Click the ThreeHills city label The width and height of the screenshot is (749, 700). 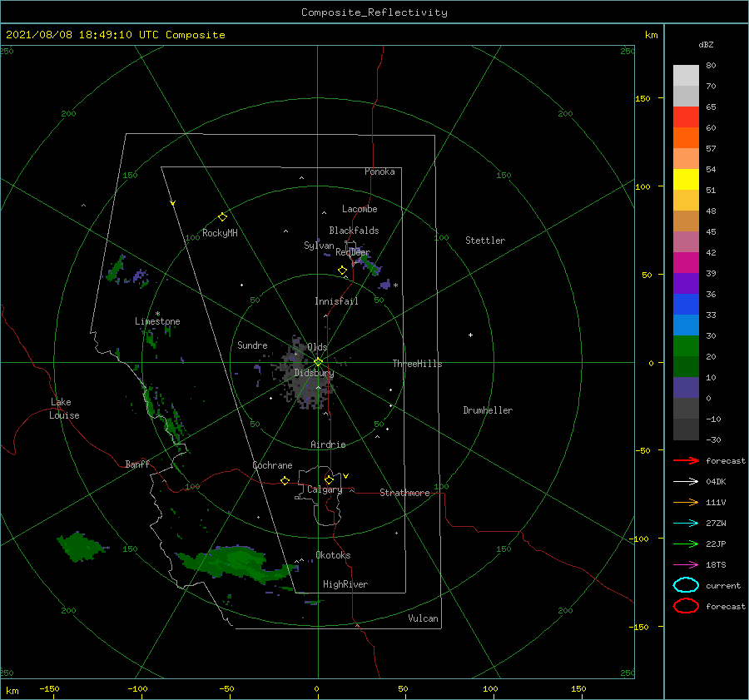[x=417, y=364]
